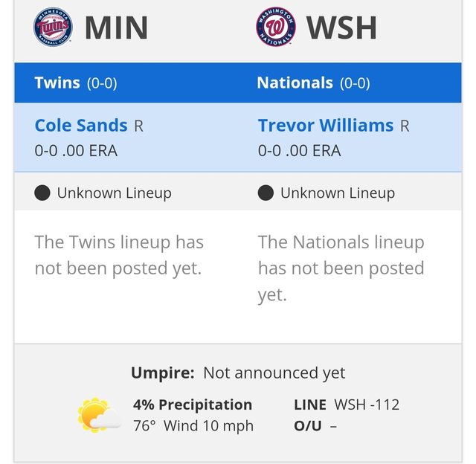
Task: Click the 4% Precipitation forecast text
Action: [x=193, y=405]
